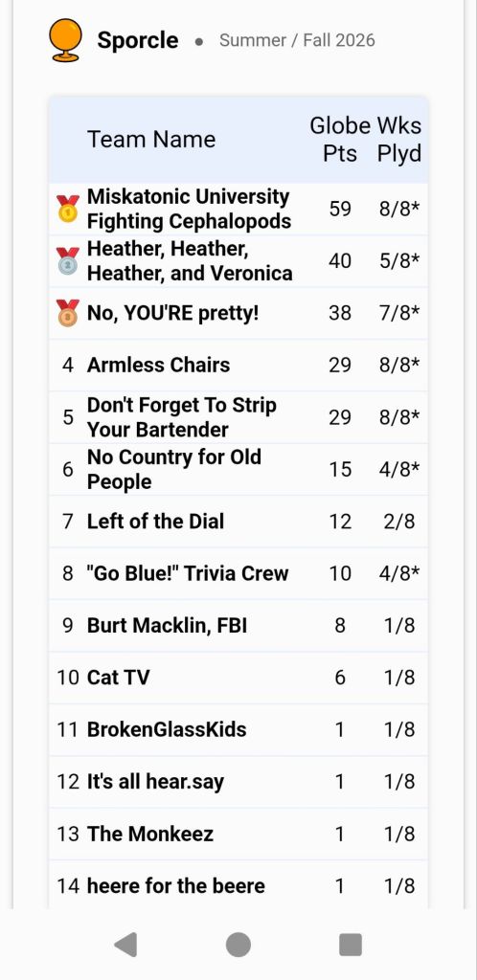Viewport: 477px width, 980px height.
Task: Open Miskatonic University Fighting Cephalopods team
Action: coord(189,209)
